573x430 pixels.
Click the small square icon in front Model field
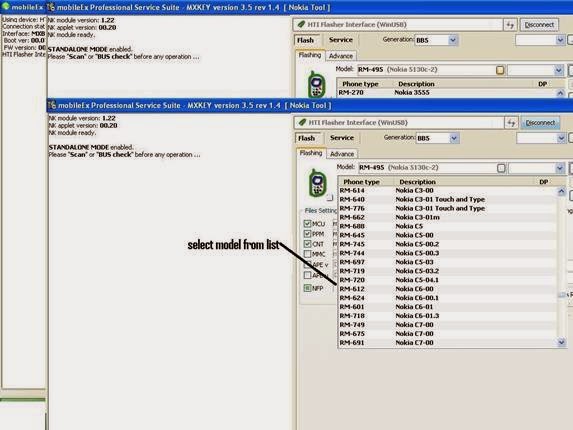pyautogui.click(x=501, y=168)
